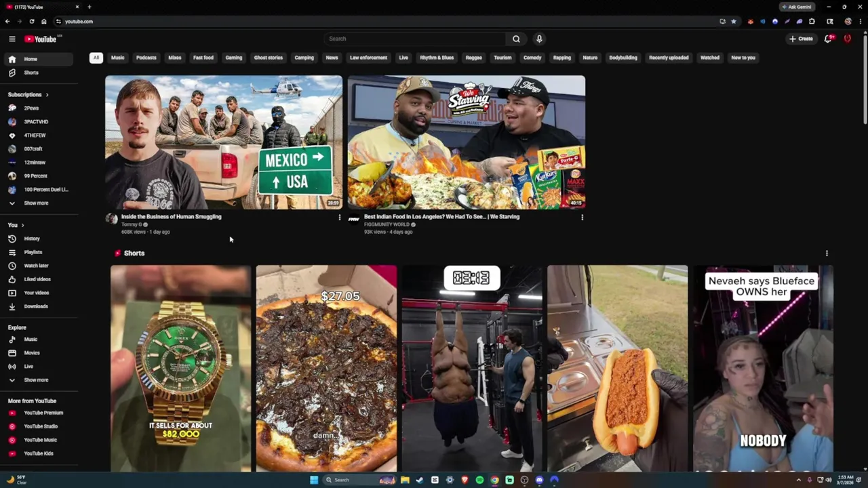
Task: Explore Movies in the sidebar
Action: (x=39, y=352)
